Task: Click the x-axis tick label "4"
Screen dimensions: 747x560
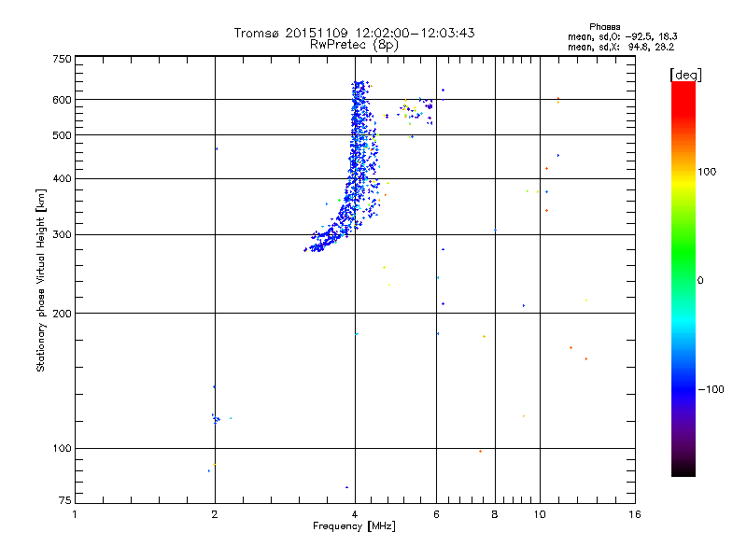Action: [355, 514]
